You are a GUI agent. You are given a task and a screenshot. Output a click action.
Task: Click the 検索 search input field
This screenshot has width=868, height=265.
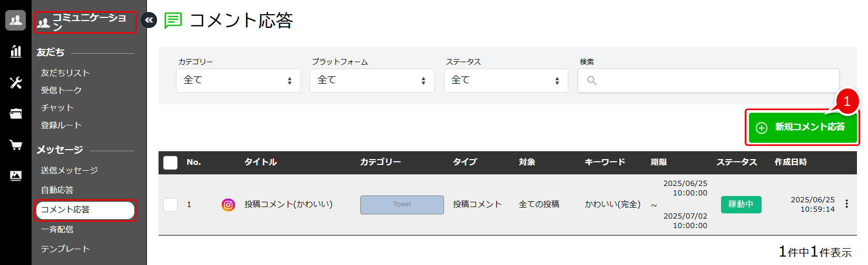(708, 81)
